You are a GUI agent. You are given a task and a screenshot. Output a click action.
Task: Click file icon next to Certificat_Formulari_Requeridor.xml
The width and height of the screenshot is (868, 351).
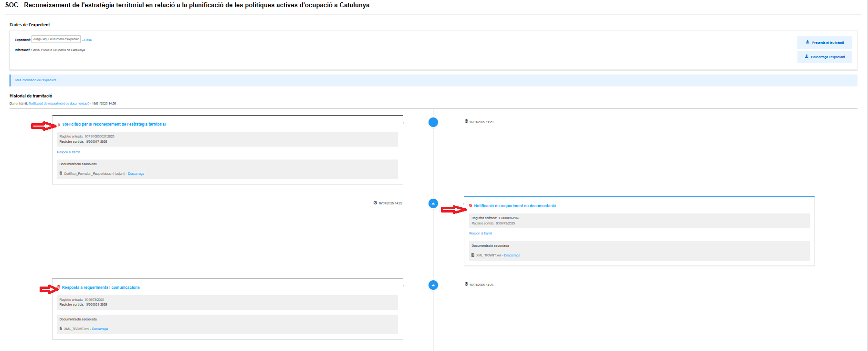[x=61, y=173]
